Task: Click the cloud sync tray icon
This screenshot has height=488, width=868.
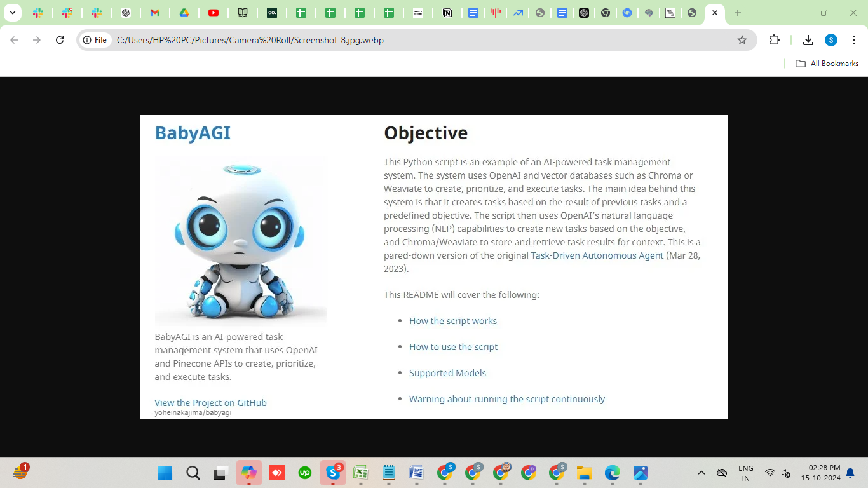Action: pyautogui.click(x=722, y=473)
